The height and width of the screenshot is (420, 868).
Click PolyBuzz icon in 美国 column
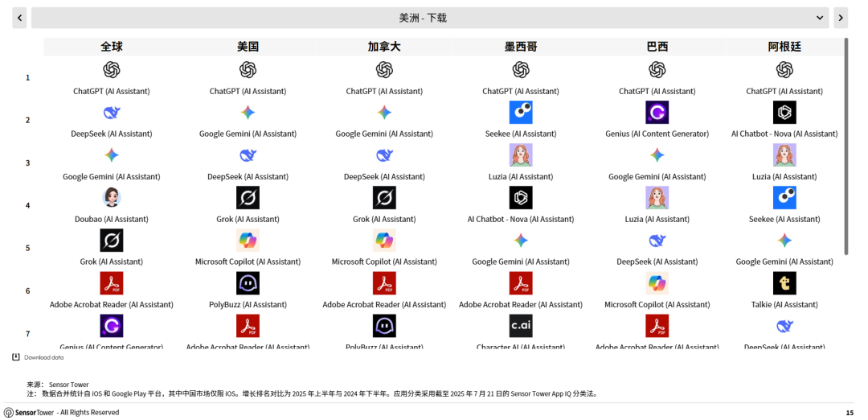[x=248, y=283]
